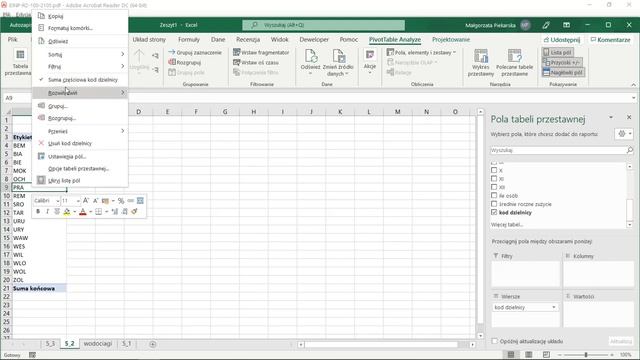
Task: Click the Wstaw fragmentator ribbon icon
Action: coord(236,52)
